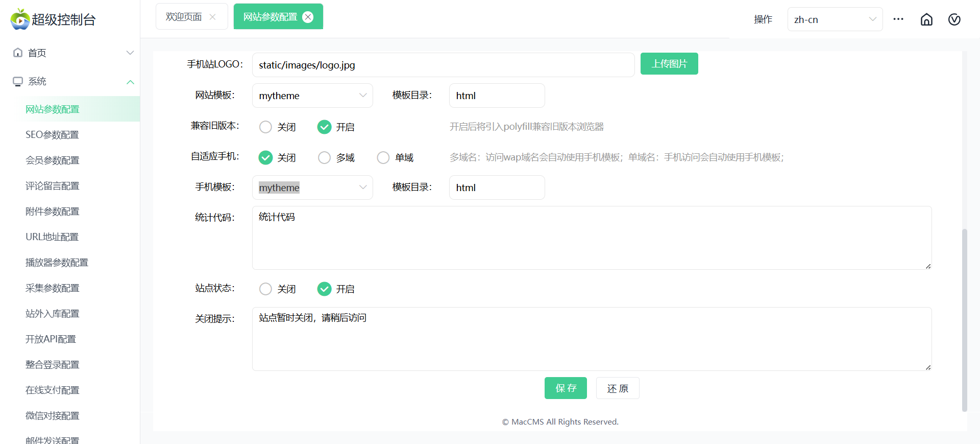Open the zh-cn language dropdown
The width and height of the screenshot is (980, 444).
pyautogui.click(x=835, y=19)
